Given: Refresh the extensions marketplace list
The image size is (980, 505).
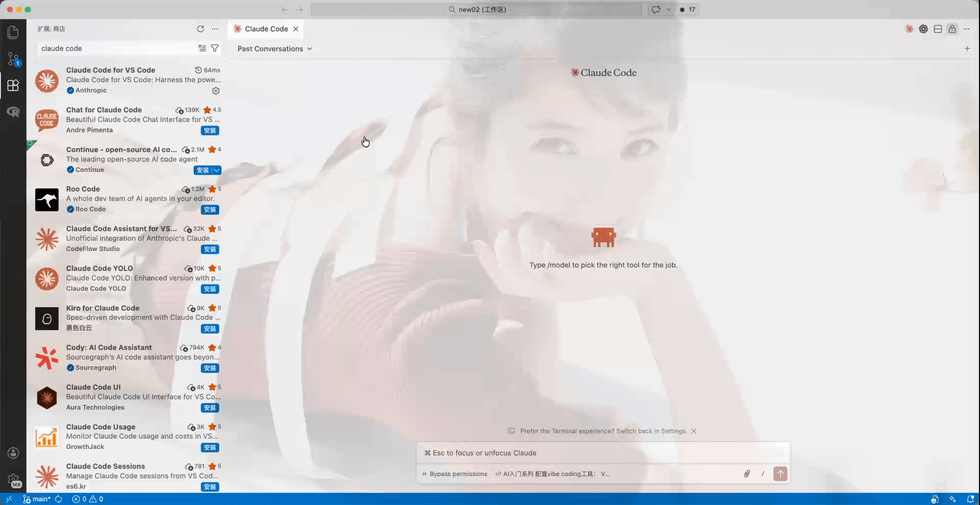Looking at the screenshot, I should click(x=201, y=29).
